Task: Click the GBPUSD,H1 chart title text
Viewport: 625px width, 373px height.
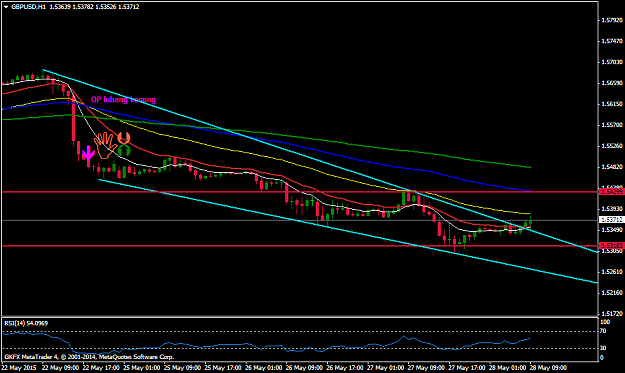Action: point(28,7)
